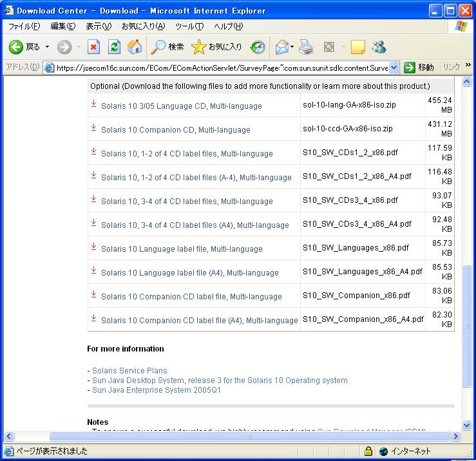Open Solaris 10 Companion CD, Multi-language link
The height and width of the screenshot is (461, 476).
(175, 130)
